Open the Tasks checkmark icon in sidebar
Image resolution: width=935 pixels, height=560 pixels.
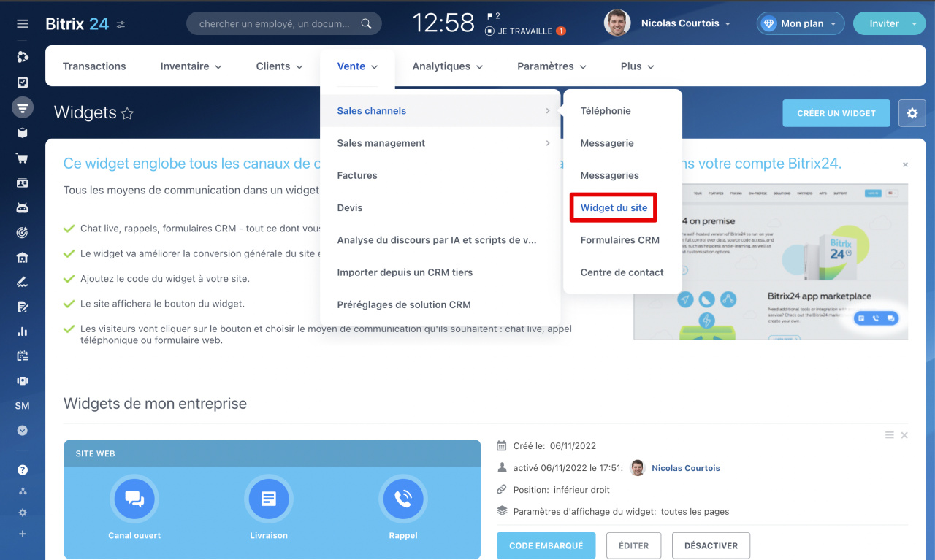click(x=23, y=83)
